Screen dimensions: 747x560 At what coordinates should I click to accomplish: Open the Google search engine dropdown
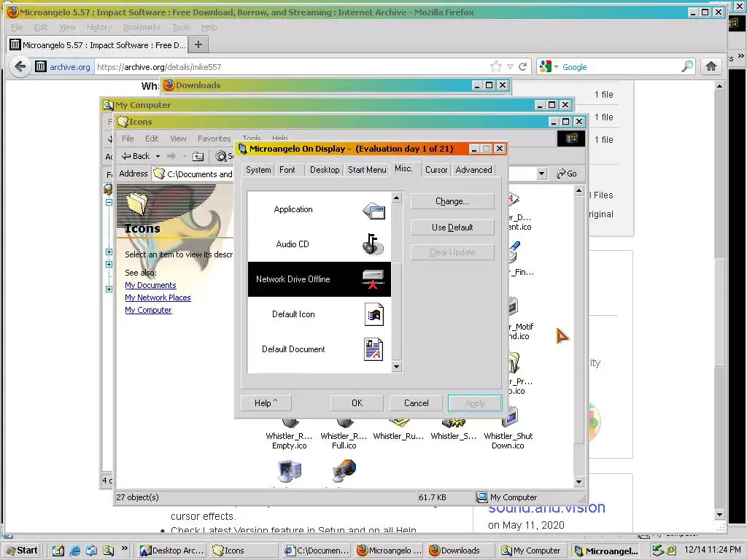(556, 66)
